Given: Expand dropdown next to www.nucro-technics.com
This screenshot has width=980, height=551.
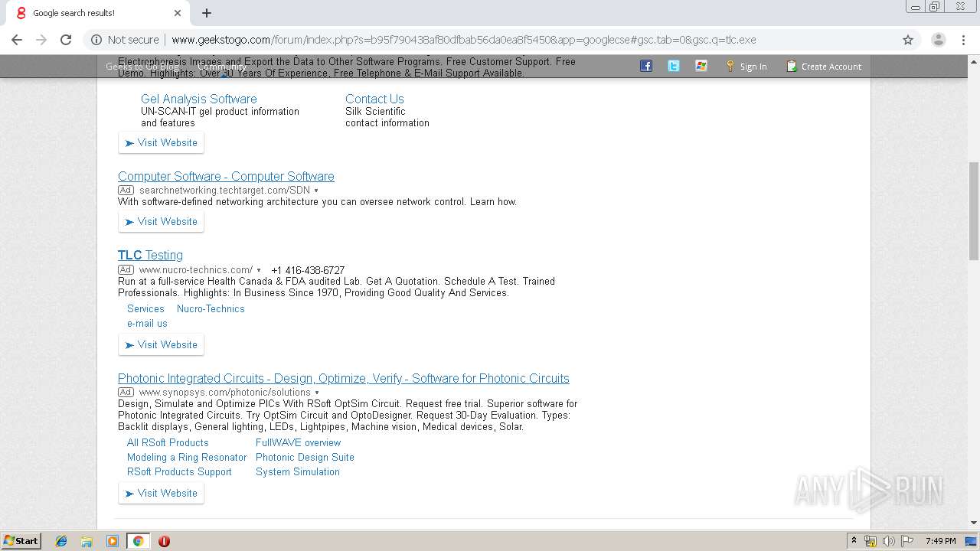Looking at the screenshot, I should pos(259,270).
